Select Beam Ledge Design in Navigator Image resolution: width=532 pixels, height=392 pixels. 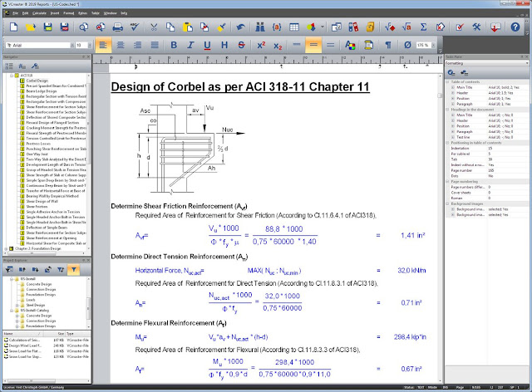[42, 91]
